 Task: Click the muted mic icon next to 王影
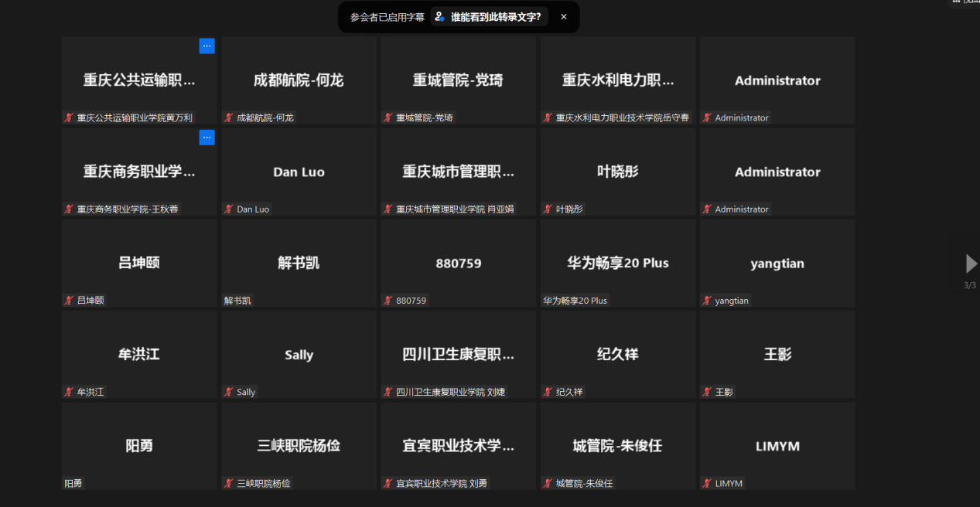click(x=707, y=392)
